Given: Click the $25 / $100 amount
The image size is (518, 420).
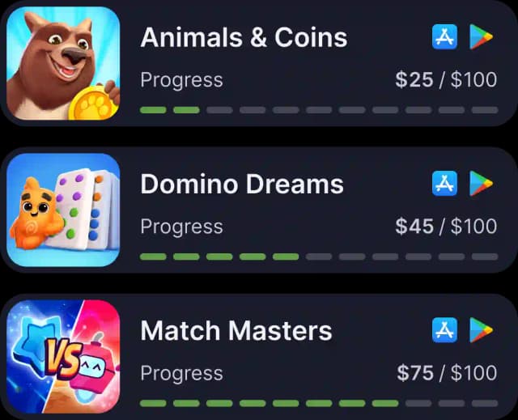Looking at the screenshot, I should pos(446,79).
